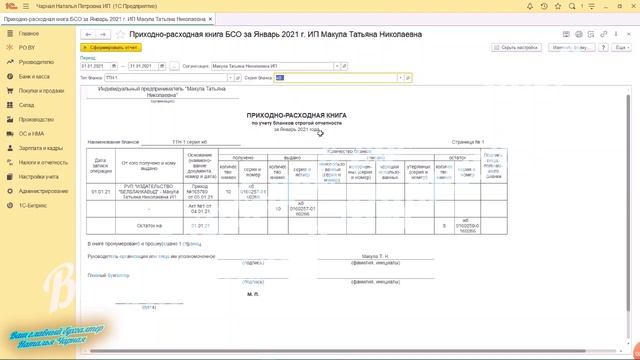Copy the link via the chain icon
Screen dimensions: 640x360
tap(603, 34)
